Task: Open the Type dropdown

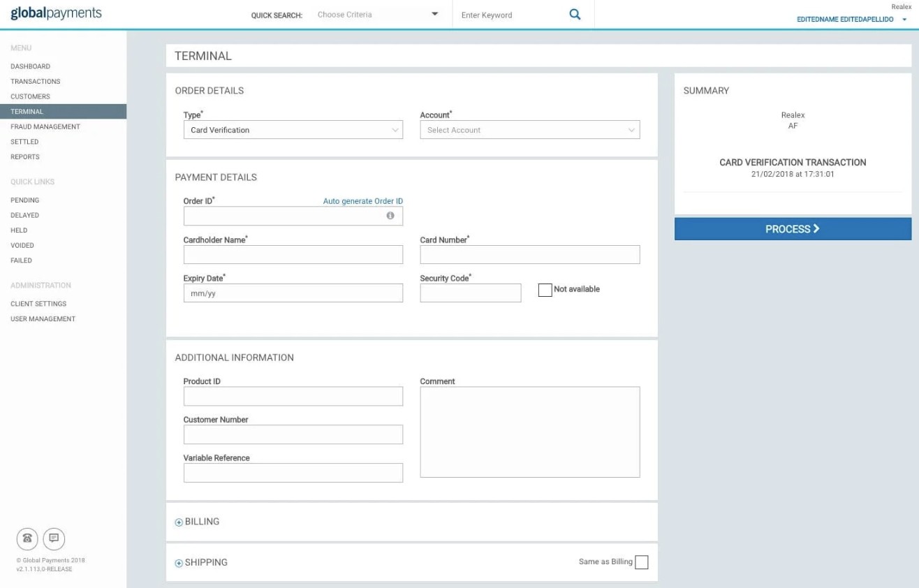Action: click(293, 130)
